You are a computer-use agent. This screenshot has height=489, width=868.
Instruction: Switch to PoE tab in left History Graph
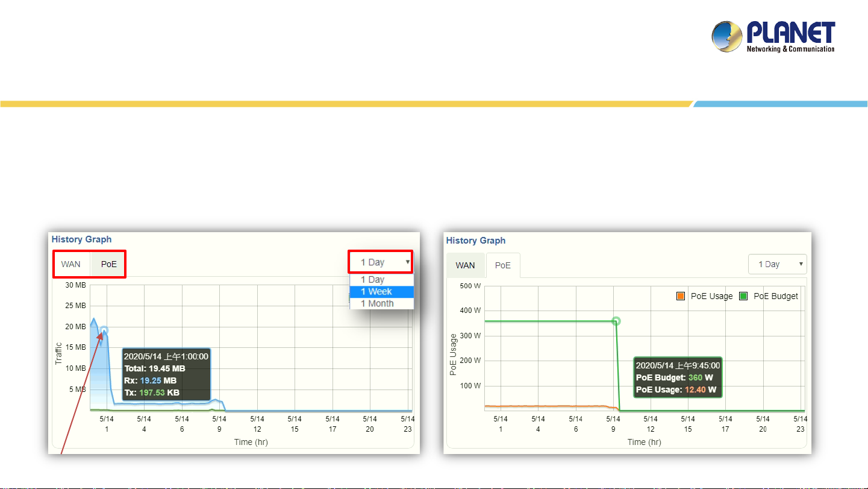(x=109, y=264)
